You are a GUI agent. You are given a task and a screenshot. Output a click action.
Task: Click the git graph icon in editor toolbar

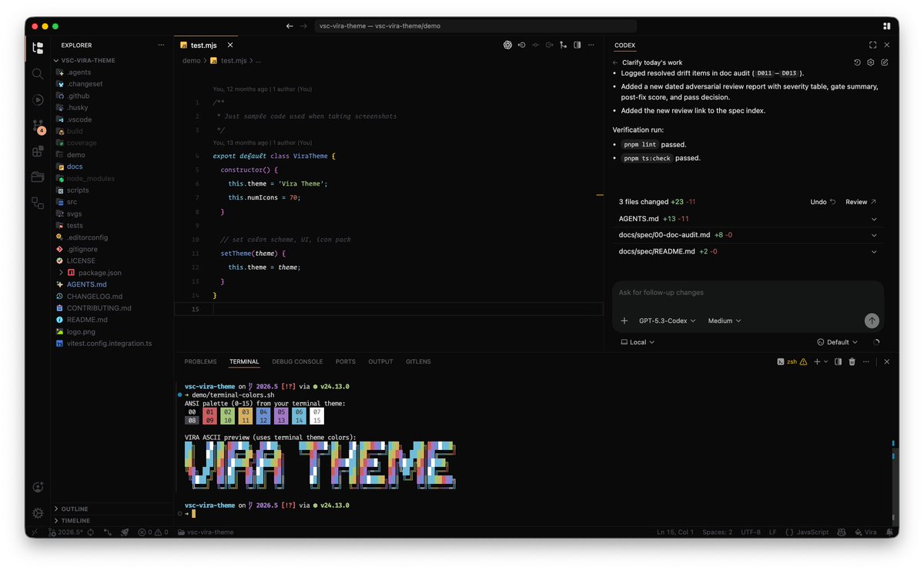[x=563, y=45]
